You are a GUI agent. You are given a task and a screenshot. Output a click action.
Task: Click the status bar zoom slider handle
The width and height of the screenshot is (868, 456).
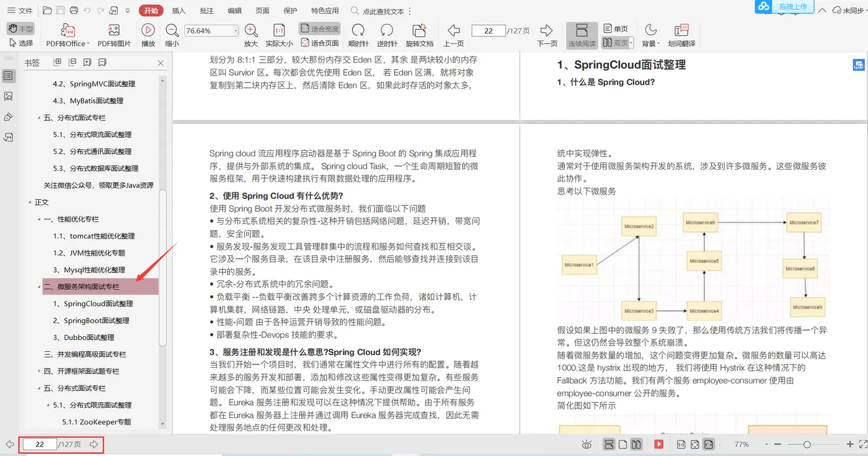tap(807, 444)
